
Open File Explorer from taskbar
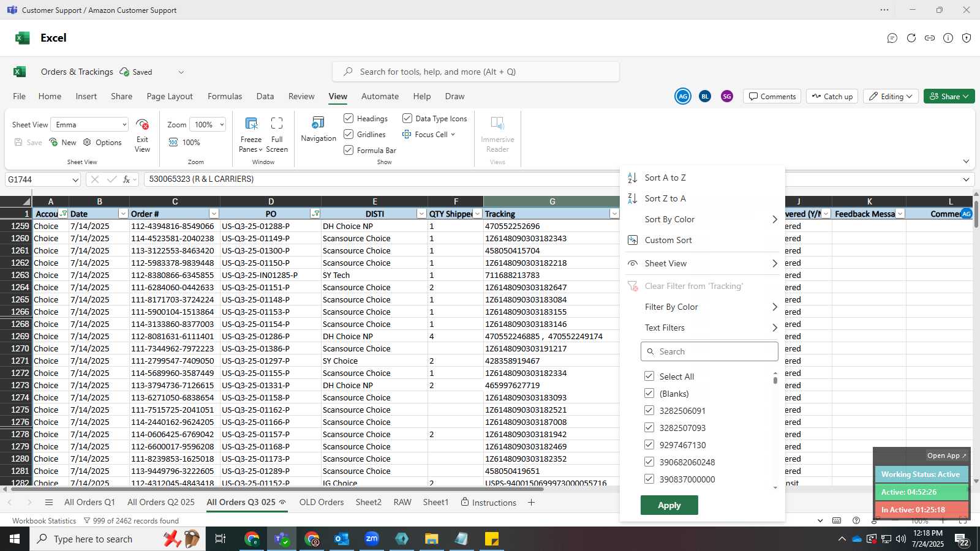pos(432,539)
